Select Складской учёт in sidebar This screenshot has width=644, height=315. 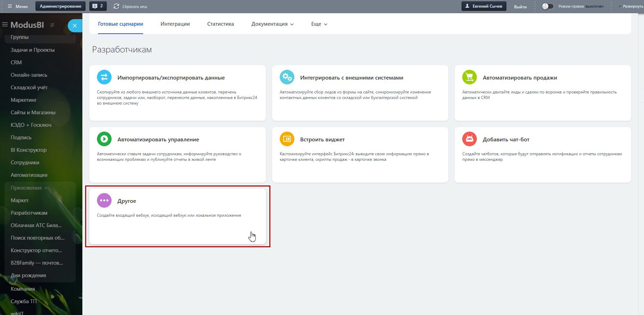pos(29,88)
